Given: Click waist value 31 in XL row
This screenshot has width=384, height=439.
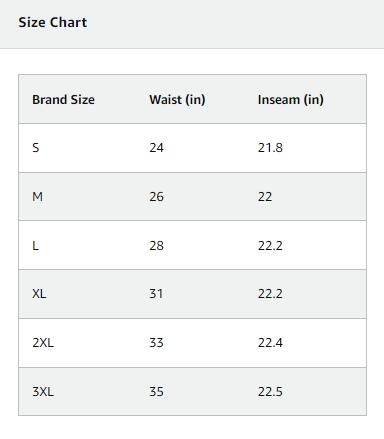Looking at the screenshot, I should (156, 294).
